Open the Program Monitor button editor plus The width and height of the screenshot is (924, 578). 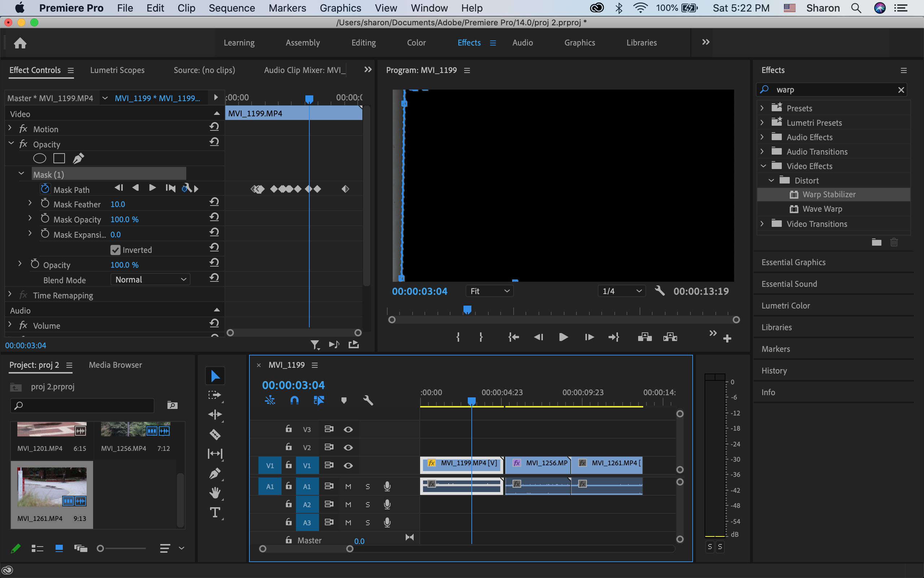727,338
